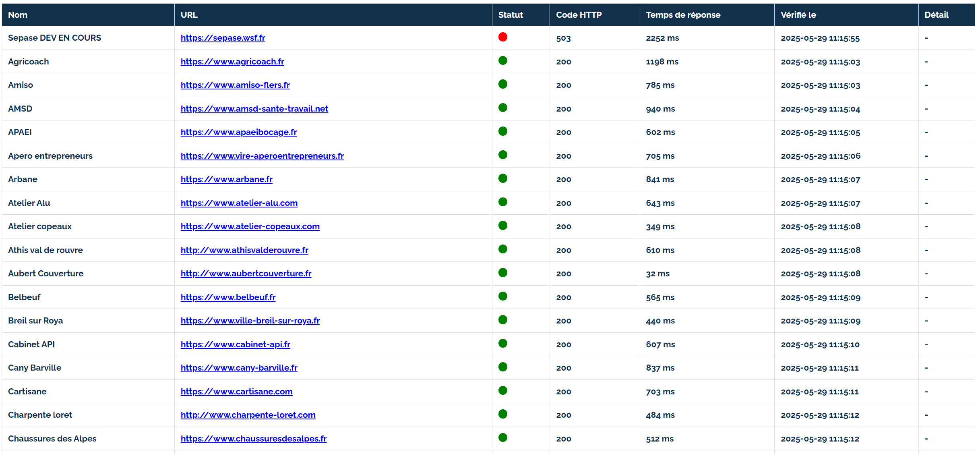Open the vire-aperoentrepreneurs.fr link

[262, 156]
